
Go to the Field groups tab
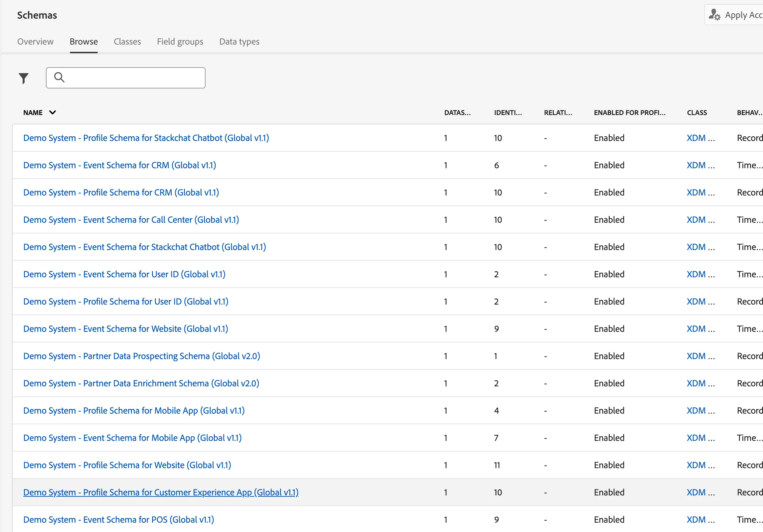coord(180,42)
